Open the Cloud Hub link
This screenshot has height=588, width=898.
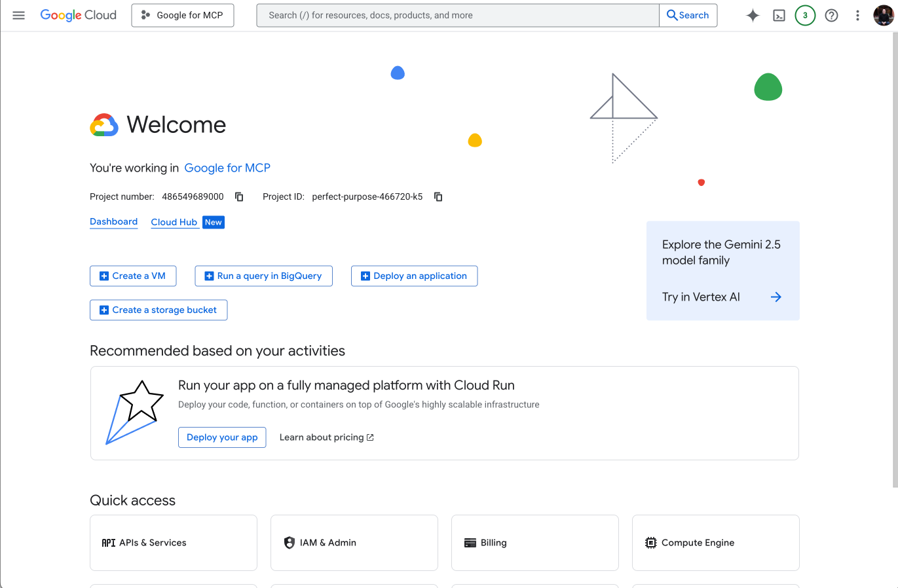tap(174, 222)
